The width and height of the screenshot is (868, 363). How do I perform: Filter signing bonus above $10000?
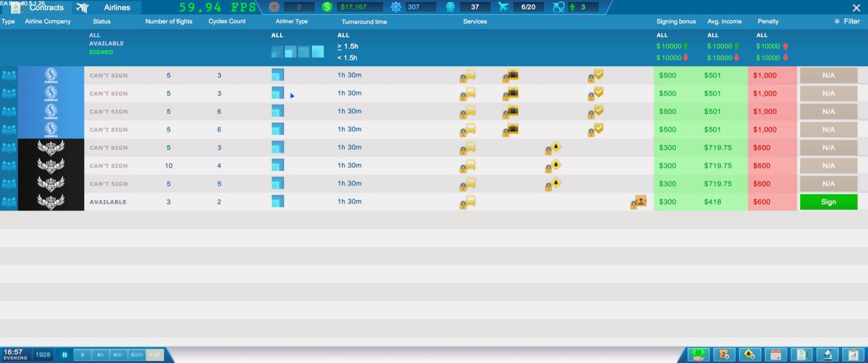pos(672,46)
